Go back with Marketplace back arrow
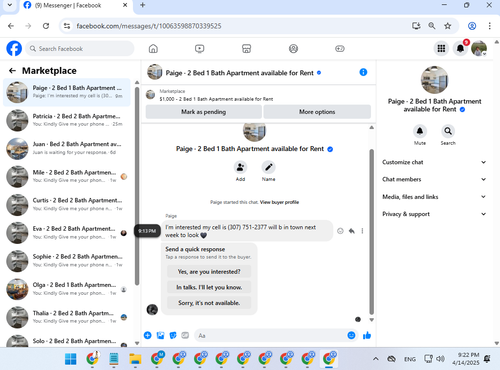Viewport: 500px width, 370px height. point(12,71)
